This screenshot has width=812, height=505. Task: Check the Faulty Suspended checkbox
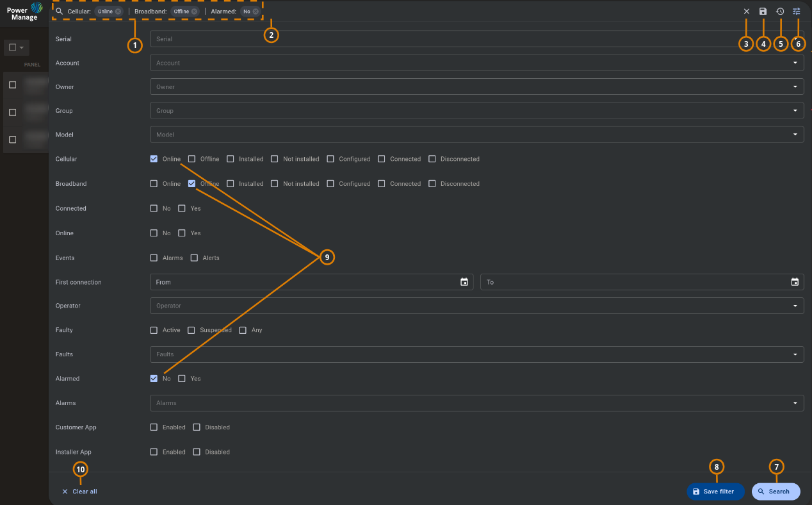(x=191, y=329)
